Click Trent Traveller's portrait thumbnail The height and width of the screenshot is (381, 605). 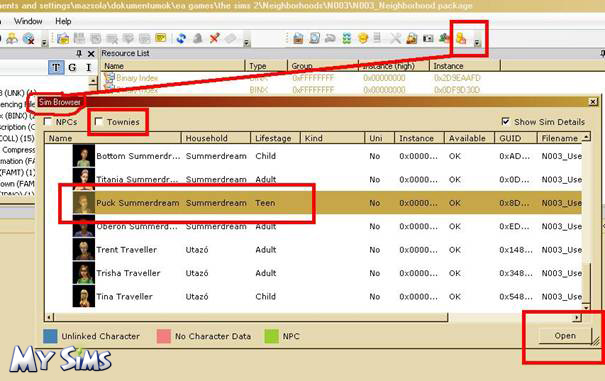pyautogui.click(x=84, y=250)
